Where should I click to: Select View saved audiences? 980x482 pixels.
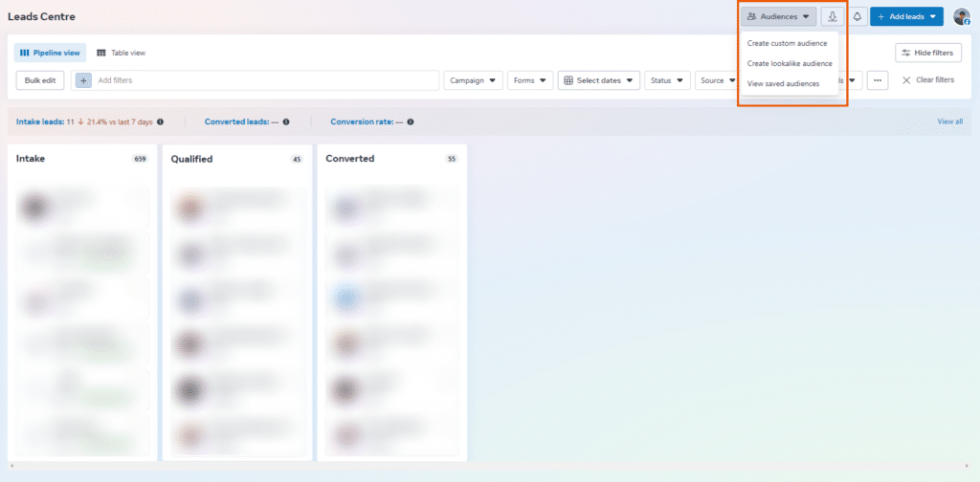pos(783,83)
